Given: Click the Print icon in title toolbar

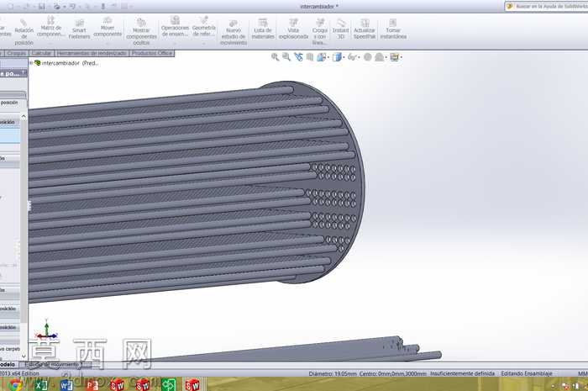Looking at the screenshot, I should pos(56,7).
